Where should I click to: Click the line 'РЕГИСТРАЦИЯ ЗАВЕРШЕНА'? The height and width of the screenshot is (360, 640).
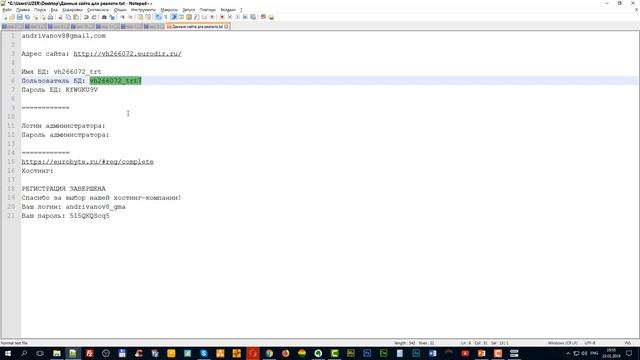(x=63, y=189)
